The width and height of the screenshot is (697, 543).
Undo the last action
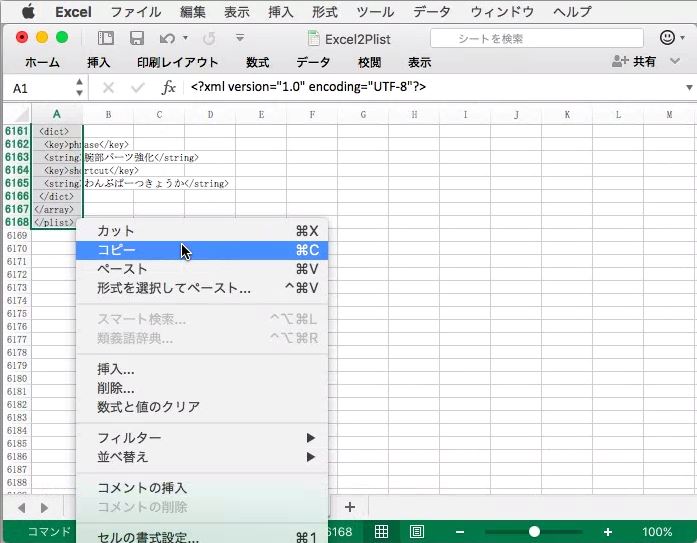tap(168, 39)
